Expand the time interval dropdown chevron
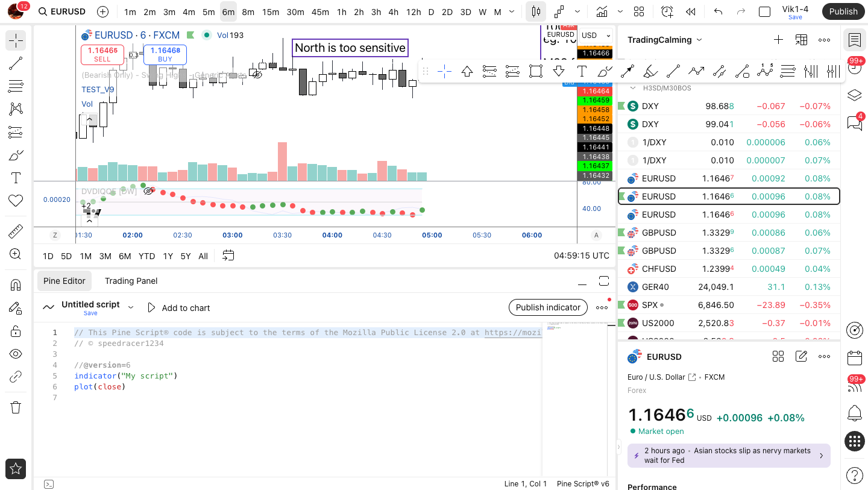The width and height of the screenshot is (868, 490). pos(512,11)
